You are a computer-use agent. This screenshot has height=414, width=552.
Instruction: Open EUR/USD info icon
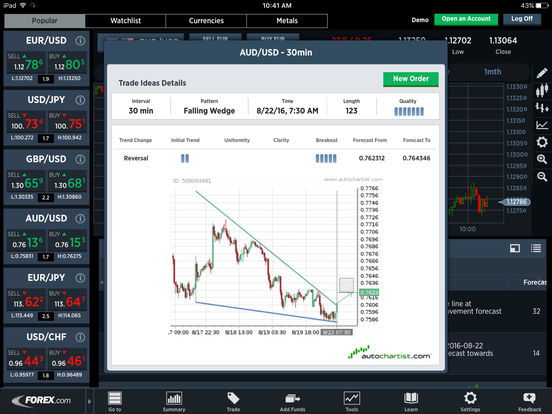80,41
